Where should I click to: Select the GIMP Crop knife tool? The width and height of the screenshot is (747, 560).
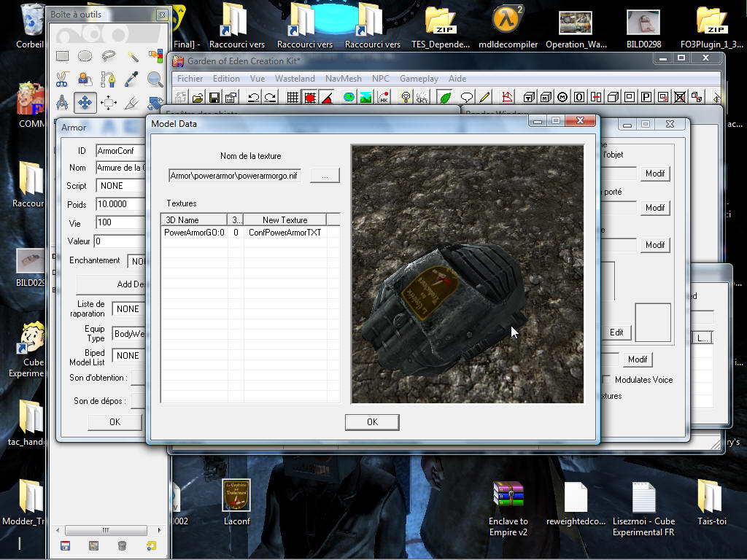[x=132, y=102]
